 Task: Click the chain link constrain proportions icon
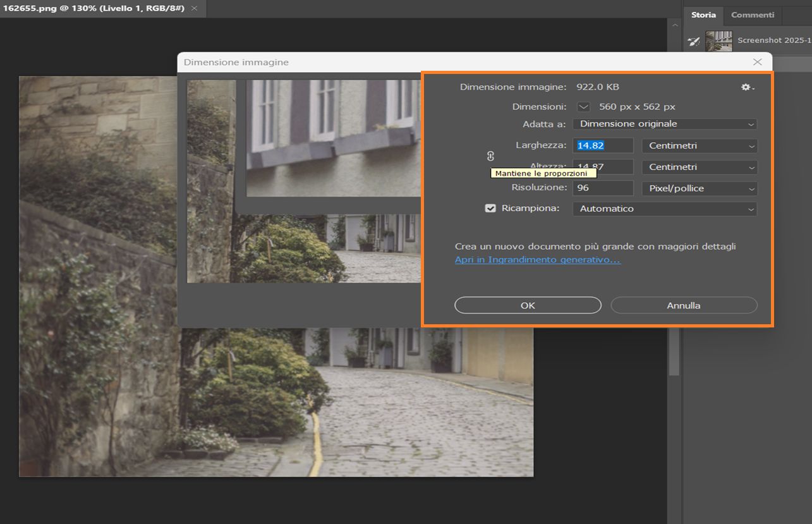tap(490, 155)
